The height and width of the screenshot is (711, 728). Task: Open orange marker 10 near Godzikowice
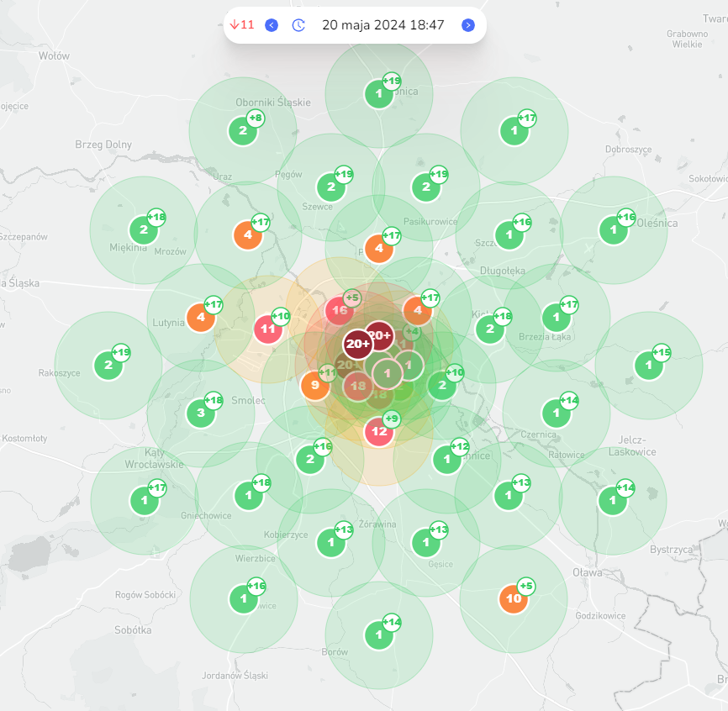(x=513, y=599)
